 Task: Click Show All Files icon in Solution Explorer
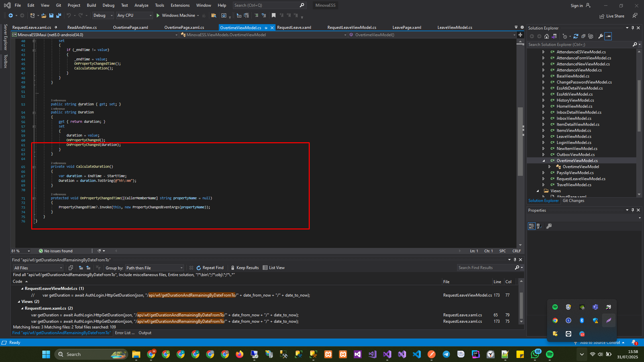coord(591,36)
